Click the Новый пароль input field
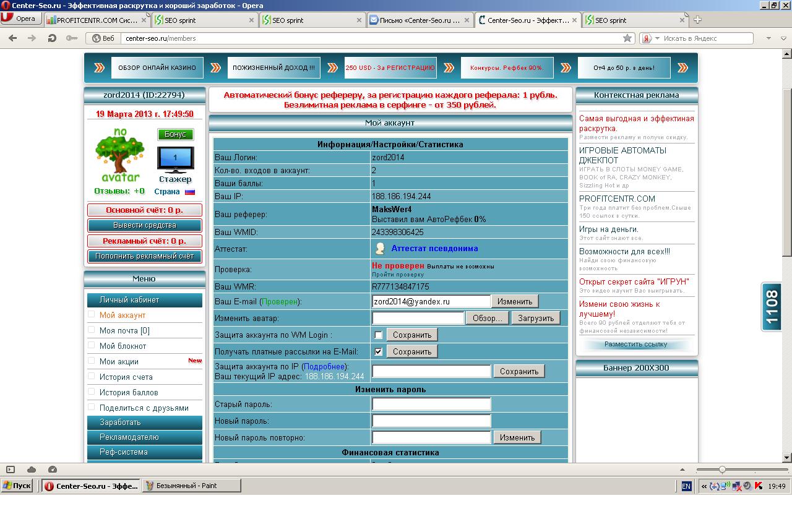 [431, 421]
